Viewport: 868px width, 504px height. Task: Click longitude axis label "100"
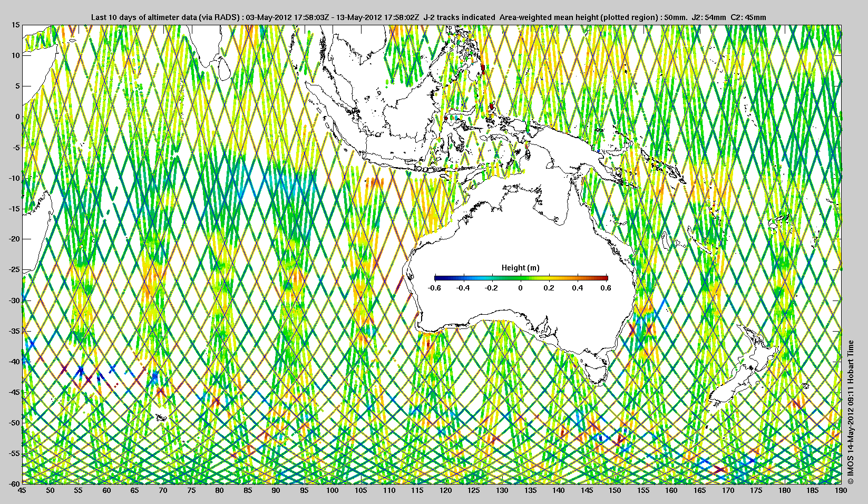point(332,490)
